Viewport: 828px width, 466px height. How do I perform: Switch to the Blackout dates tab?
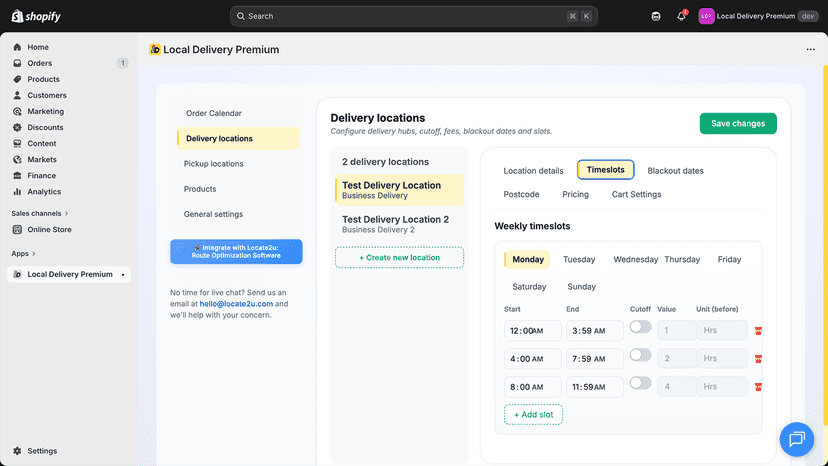675,171
